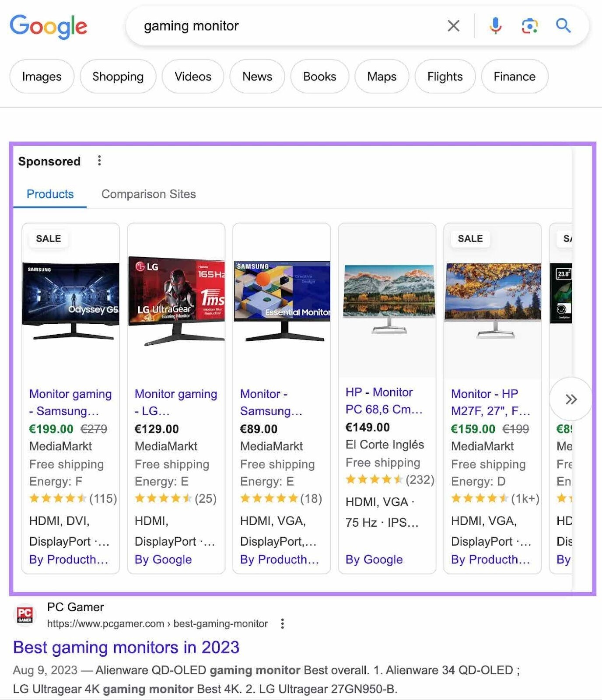The image size is (602, 700).
Task: Open Google Lens image search
Action: point(529,26)
